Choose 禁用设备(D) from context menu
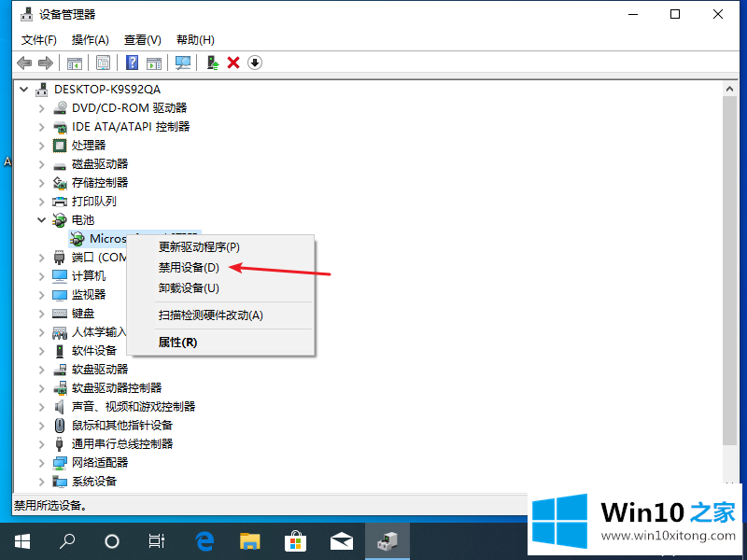747x560 pixels. click(x=220, y=268)
